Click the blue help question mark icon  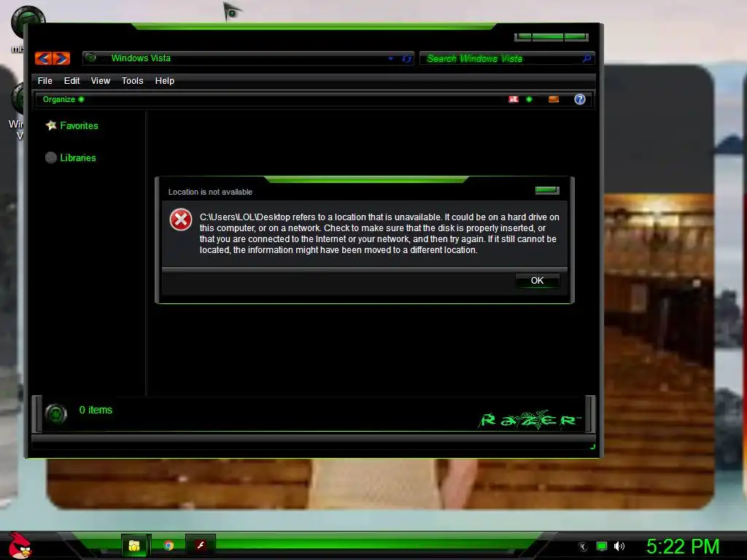(x=580, y=99)
